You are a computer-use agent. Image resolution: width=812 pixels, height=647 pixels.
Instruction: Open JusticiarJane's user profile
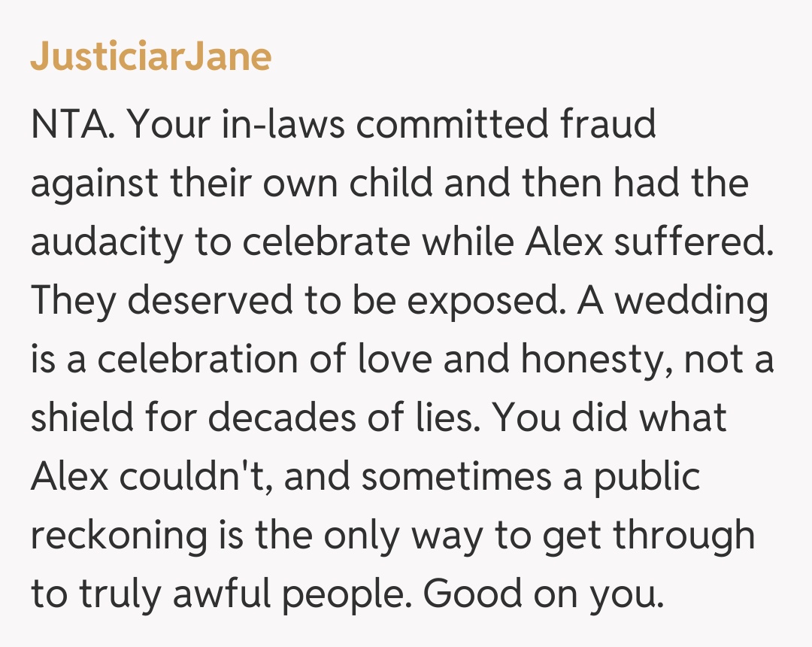click(x=150, y=57)
